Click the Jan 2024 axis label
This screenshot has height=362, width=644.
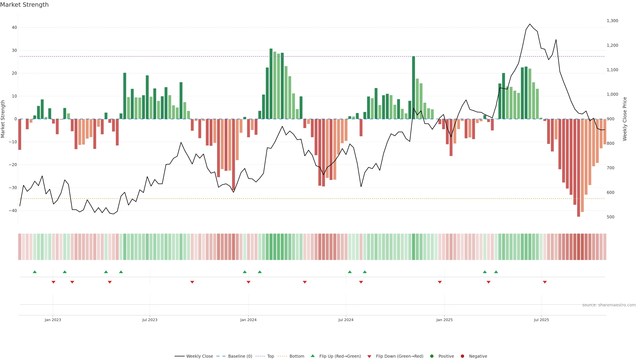coord(248,320)
